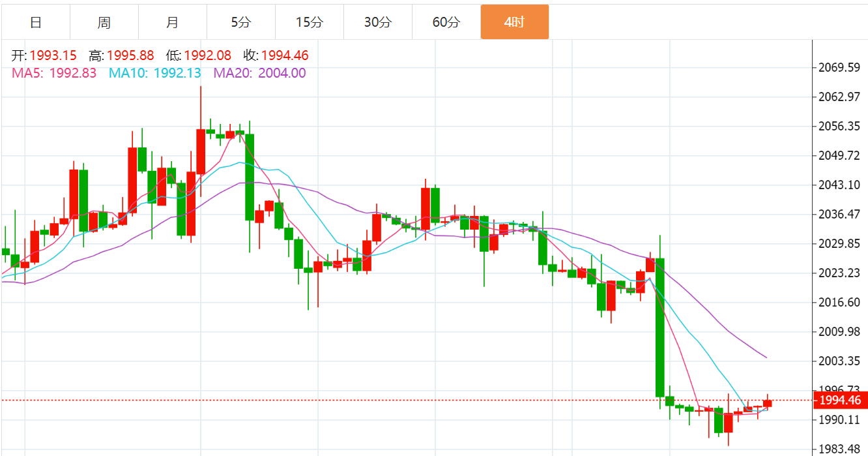Click the 2016.60 price axis label

(839, 303)
